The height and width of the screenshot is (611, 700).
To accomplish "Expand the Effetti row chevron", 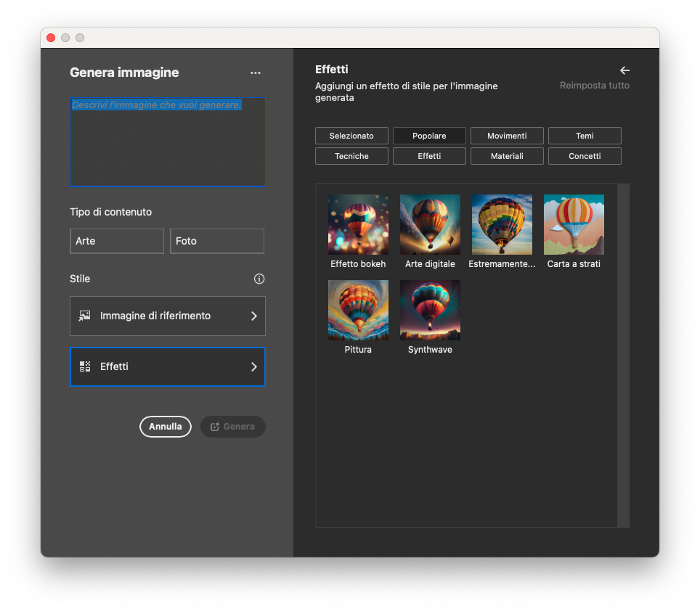I will coord(253,366).
